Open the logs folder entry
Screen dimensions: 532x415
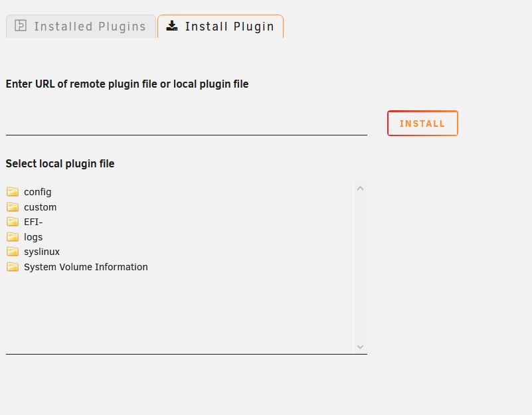pyautogui.click(x=33, y=237)
